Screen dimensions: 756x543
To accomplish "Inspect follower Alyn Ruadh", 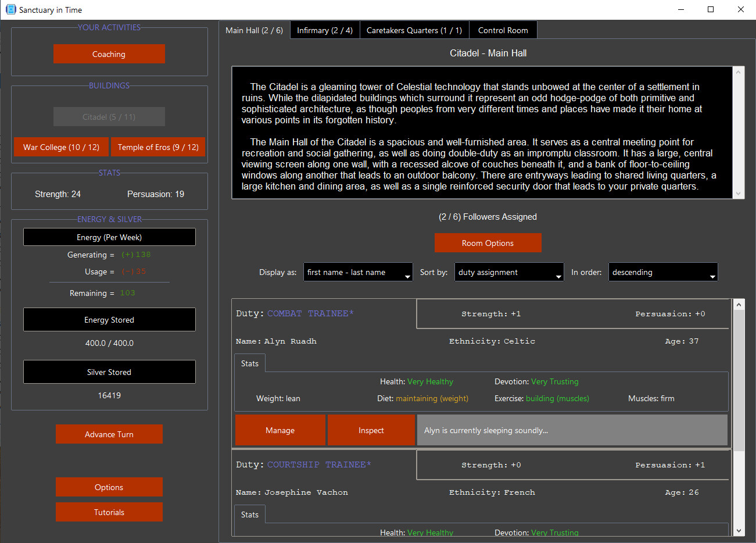I will pos(371,430).
